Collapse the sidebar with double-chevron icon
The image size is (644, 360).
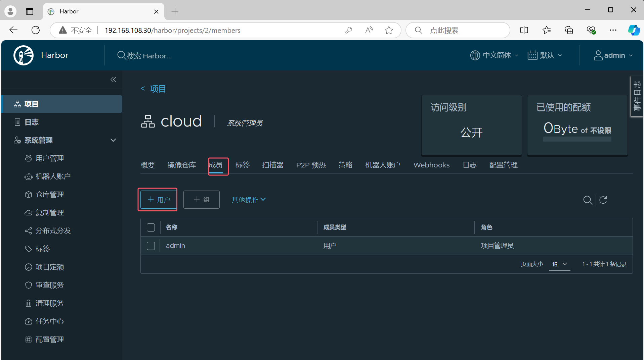tap(113, 80)
